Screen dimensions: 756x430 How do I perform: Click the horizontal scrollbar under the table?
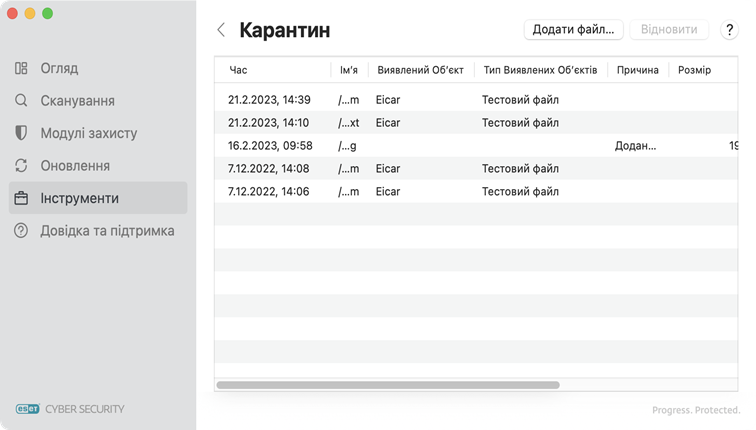pos(388,385)
